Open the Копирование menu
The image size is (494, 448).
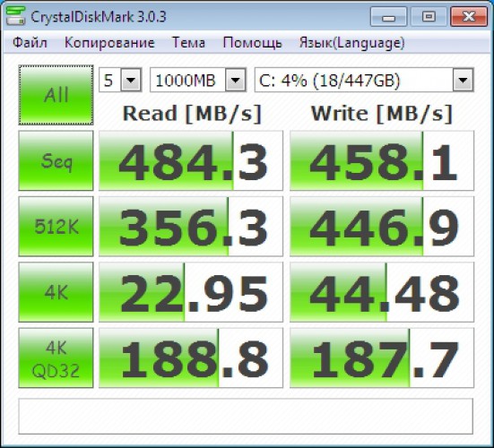click(x=109, y=43)
